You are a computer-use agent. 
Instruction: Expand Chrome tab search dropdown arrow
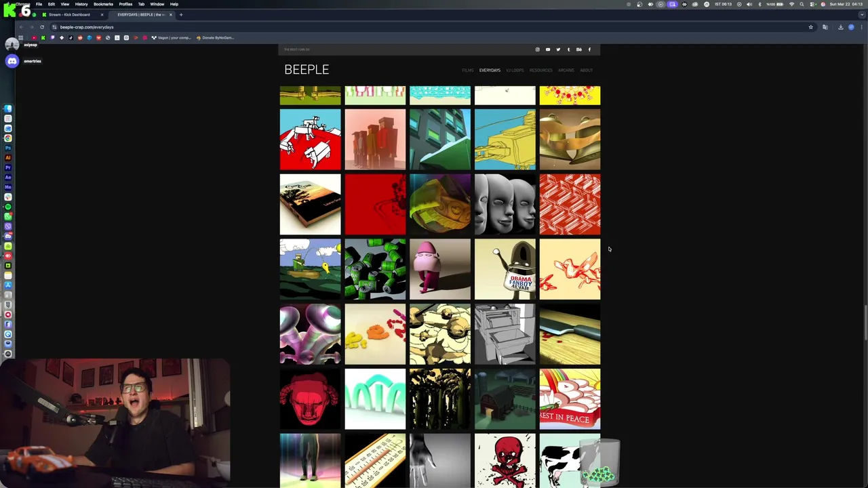coord(861,14)
